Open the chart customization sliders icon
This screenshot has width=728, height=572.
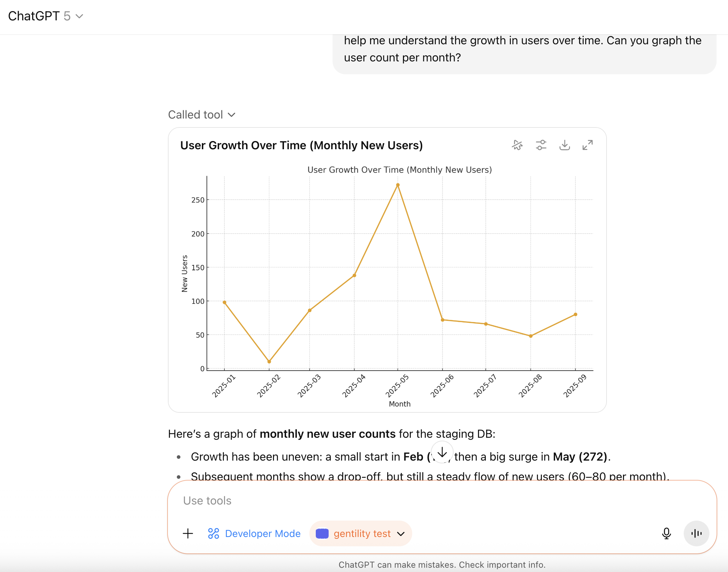[x=541, y=145]
